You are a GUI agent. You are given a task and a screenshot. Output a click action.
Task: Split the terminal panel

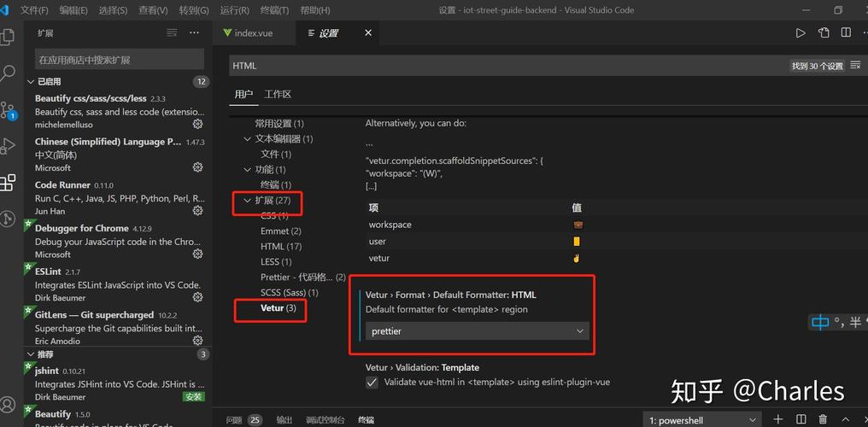click(x=801, y=419)
